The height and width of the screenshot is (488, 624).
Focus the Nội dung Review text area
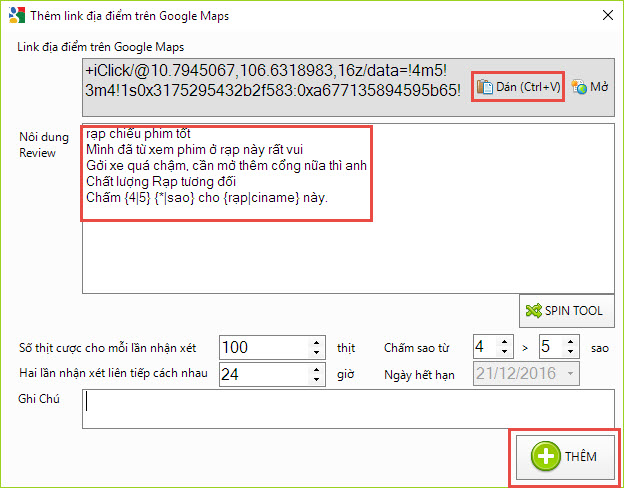(348, 209)
